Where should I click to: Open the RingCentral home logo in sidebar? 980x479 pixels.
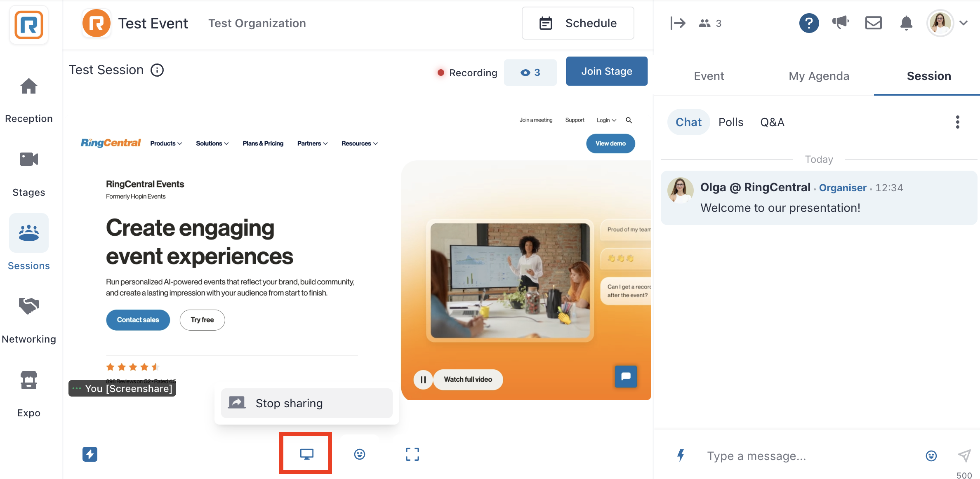29,25
